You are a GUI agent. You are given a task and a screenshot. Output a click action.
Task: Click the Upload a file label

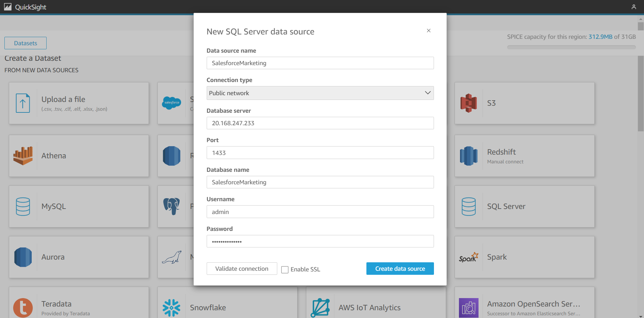point(63,99)
